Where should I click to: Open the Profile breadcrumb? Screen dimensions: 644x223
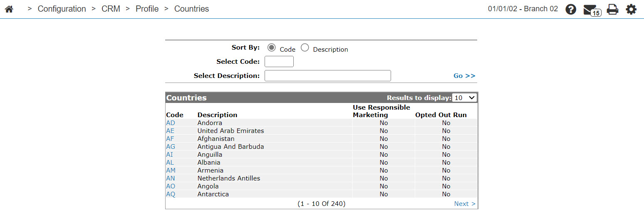[147, 9]
